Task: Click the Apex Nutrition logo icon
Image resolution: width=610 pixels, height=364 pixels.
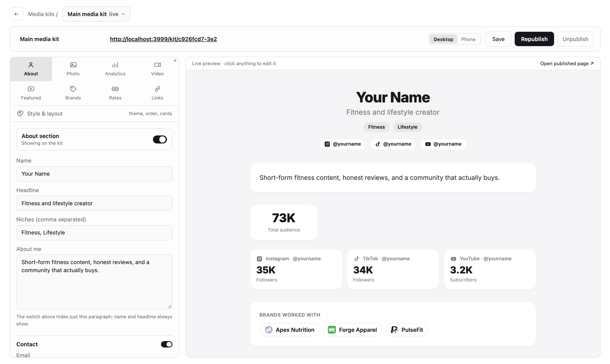Action: [269, 330]
